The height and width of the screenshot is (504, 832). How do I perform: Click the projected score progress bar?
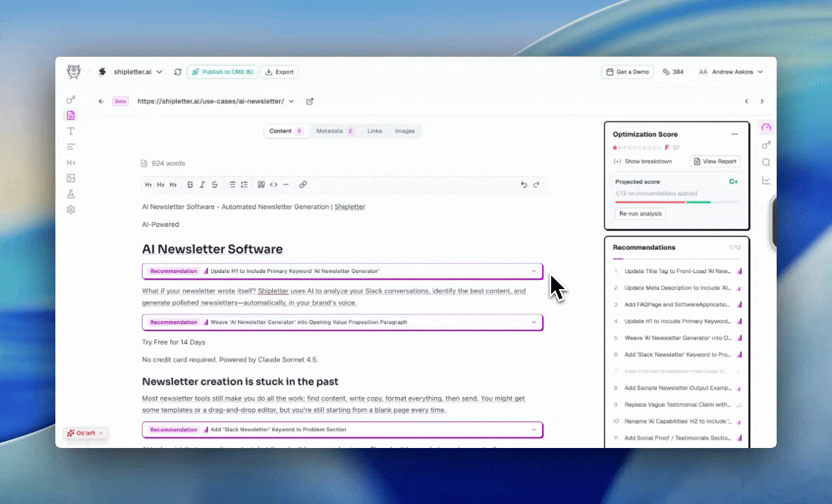coord(676,202)
